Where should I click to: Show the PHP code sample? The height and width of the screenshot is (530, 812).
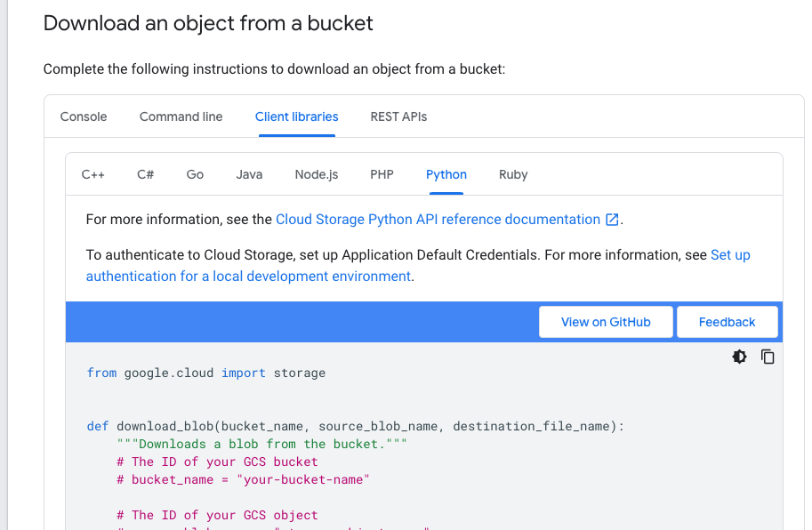(x=382, y=175)
